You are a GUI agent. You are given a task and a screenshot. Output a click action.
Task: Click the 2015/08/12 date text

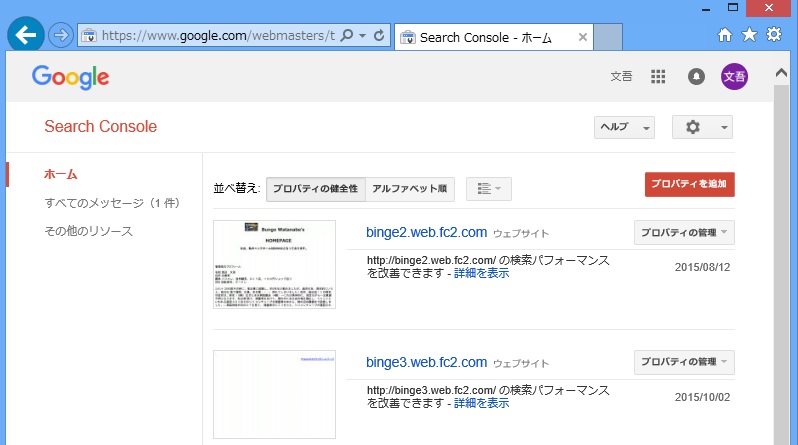point(702,267)
